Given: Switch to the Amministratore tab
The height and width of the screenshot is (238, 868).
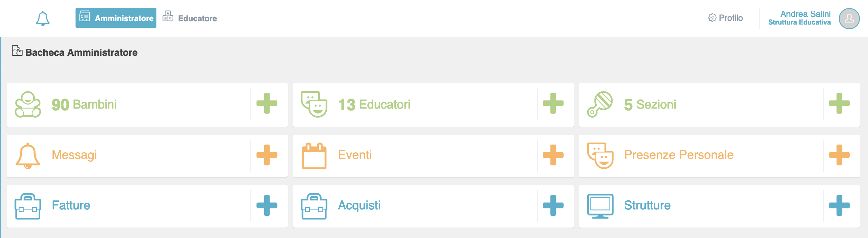Looking at the screenshot, I should [116, 18].
